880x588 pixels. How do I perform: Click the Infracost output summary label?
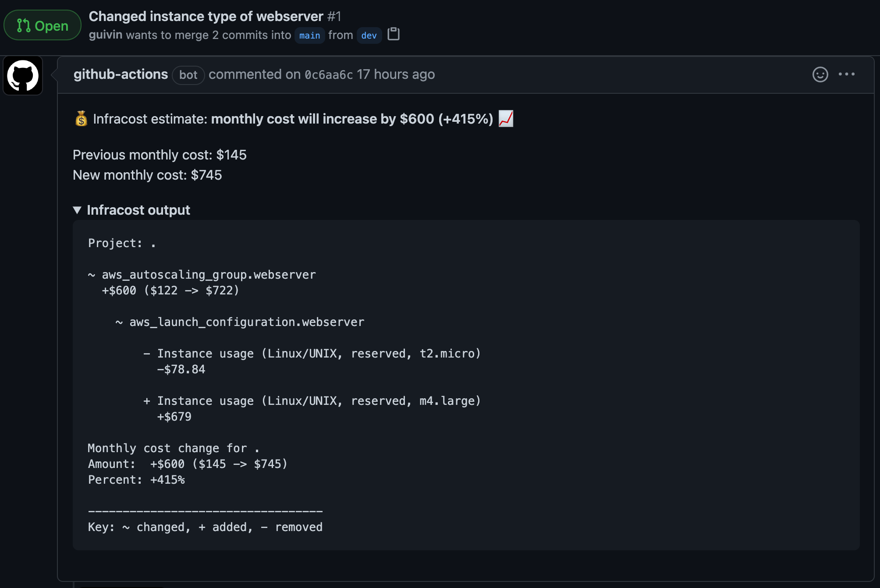click(x=138, y=210)
